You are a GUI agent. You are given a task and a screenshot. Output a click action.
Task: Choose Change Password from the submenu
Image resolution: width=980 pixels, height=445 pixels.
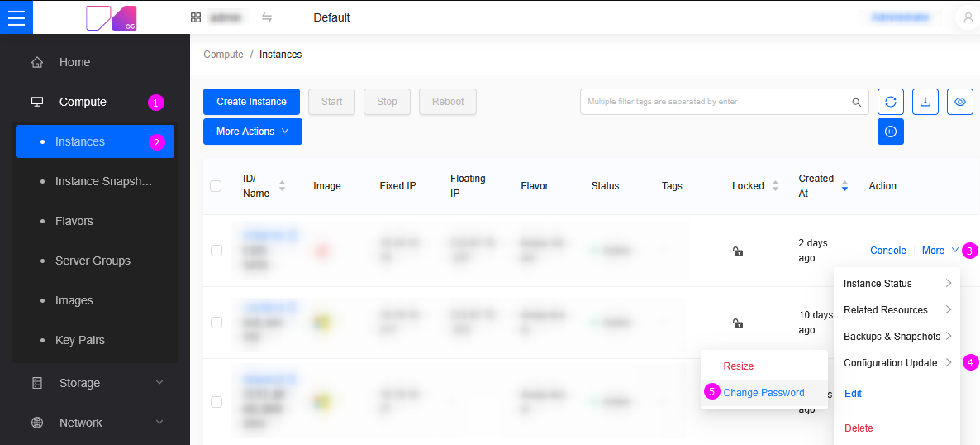pyautogui.click(x=764, y=393)
